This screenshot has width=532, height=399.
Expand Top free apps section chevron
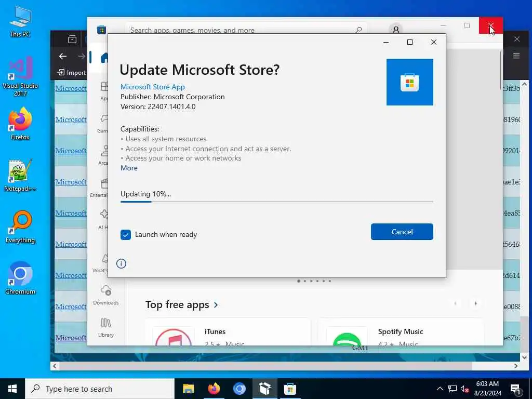click(216, 305)
